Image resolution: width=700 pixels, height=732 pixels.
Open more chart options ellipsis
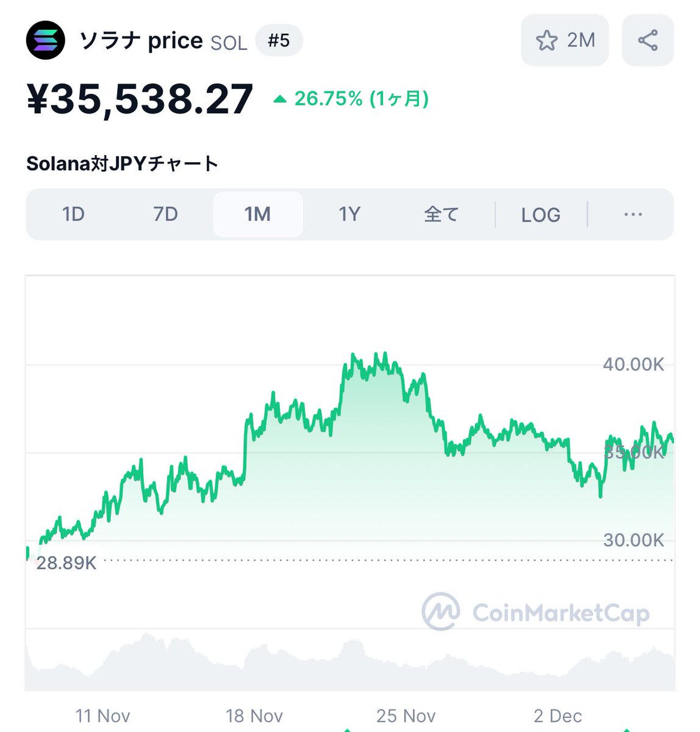[633, 214]
